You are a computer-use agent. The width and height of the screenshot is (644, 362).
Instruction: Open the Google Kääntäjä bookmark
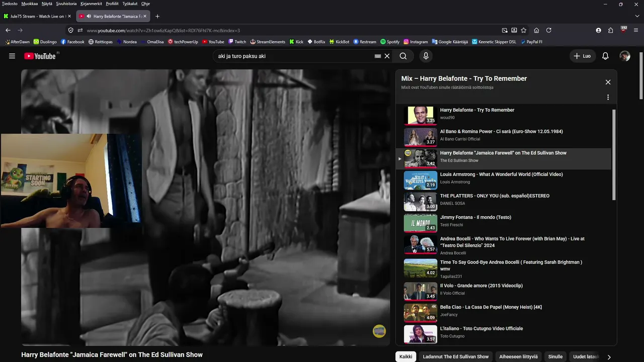[450, 42]
